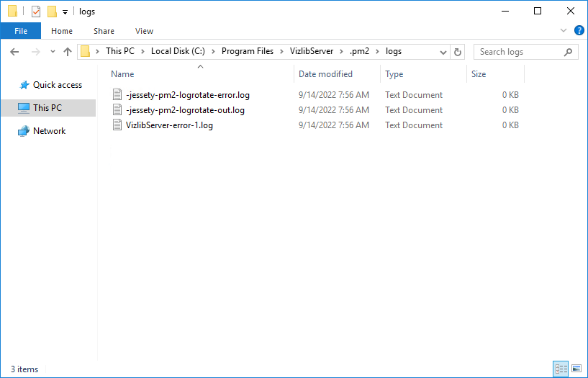Maximize the logs window

click(538, 12)
